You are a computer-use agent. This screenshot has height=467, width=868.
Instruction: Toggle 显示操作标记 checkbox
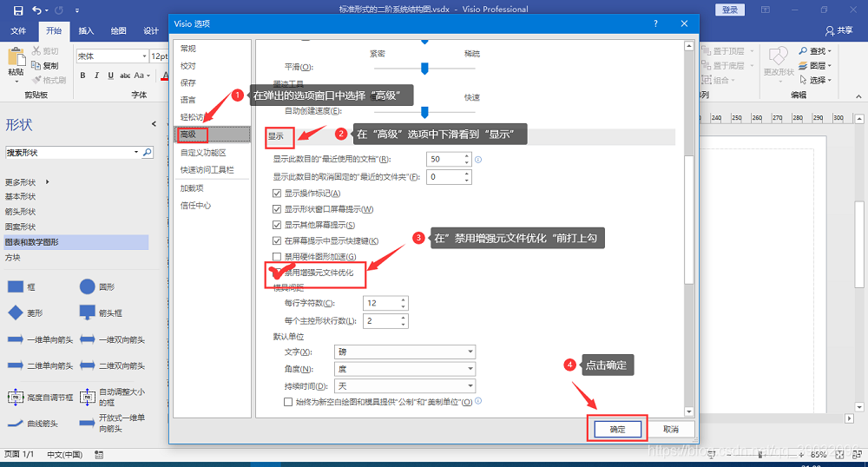277,193
